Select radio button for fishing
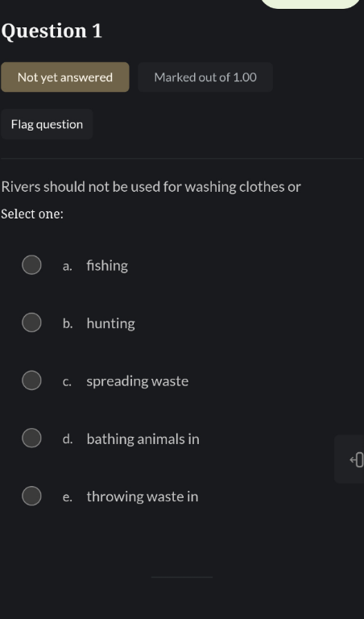 (31, 265)
